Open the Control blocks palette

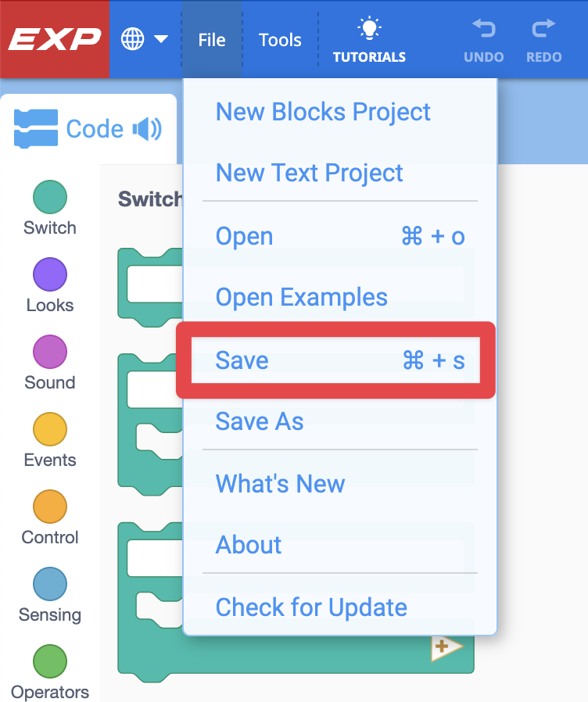point(49,507)
